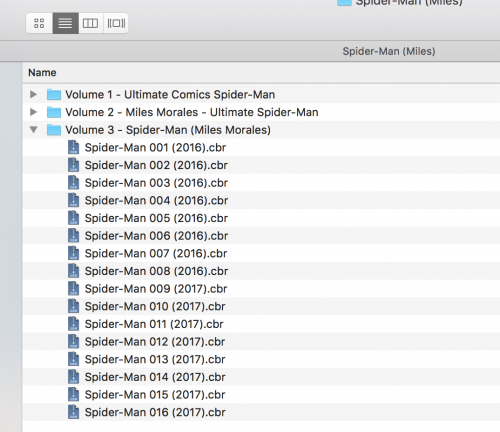Click the Spider-Man 013 (2017).cbr file icon
The image size is (500, 432).
[73, 359]
